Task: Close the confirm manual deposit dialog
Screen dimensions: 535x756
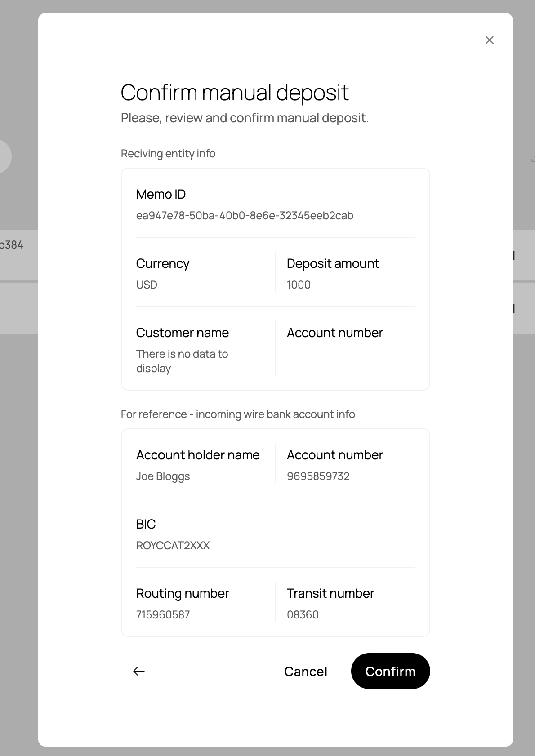Action: click(x=490, y=40)
